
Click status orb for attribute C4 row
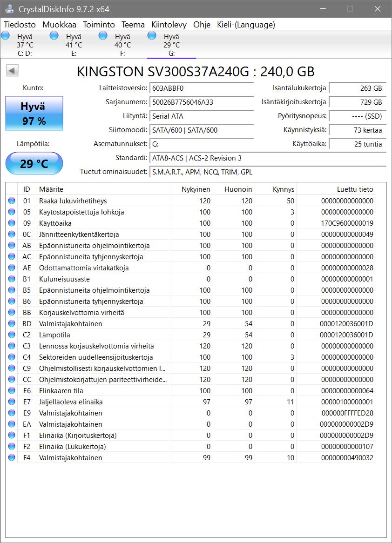click(x=12, y=357)
